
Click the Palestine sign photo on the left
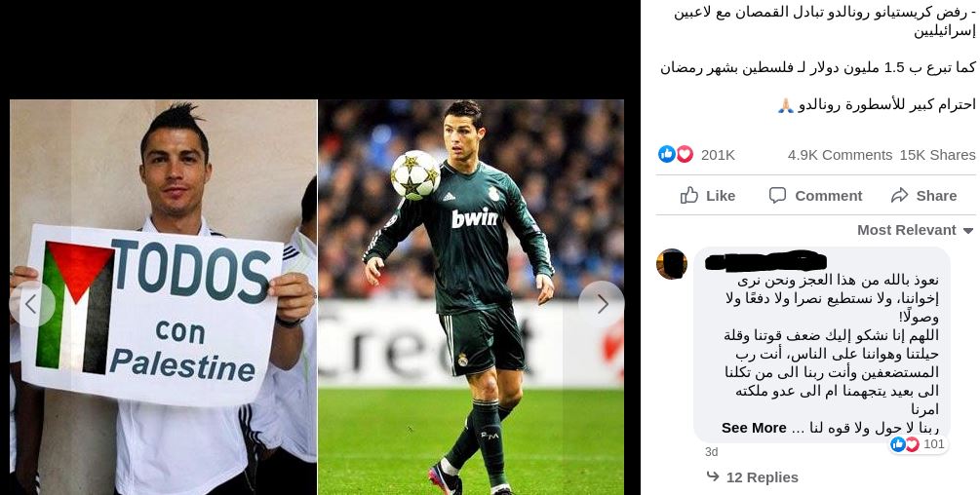163,297
